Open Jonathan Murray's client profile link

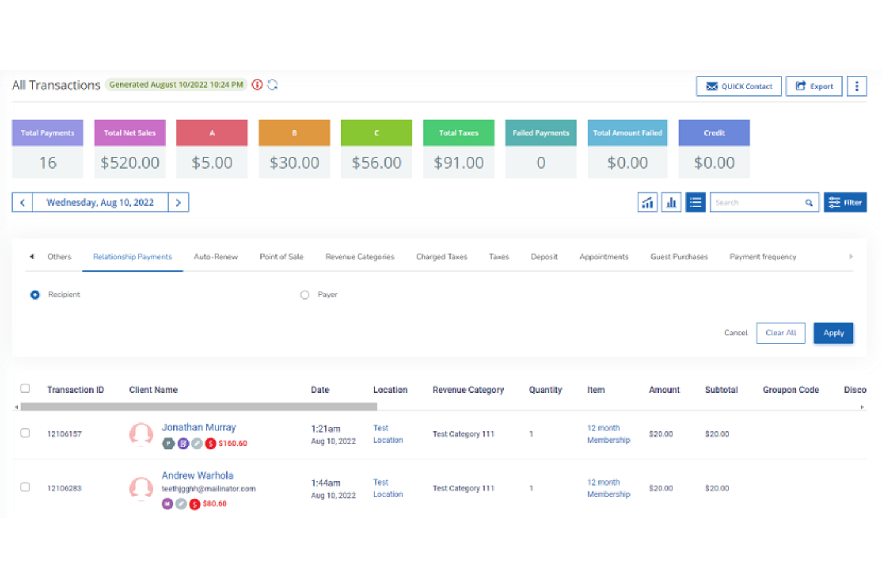(x=198, y=427)
